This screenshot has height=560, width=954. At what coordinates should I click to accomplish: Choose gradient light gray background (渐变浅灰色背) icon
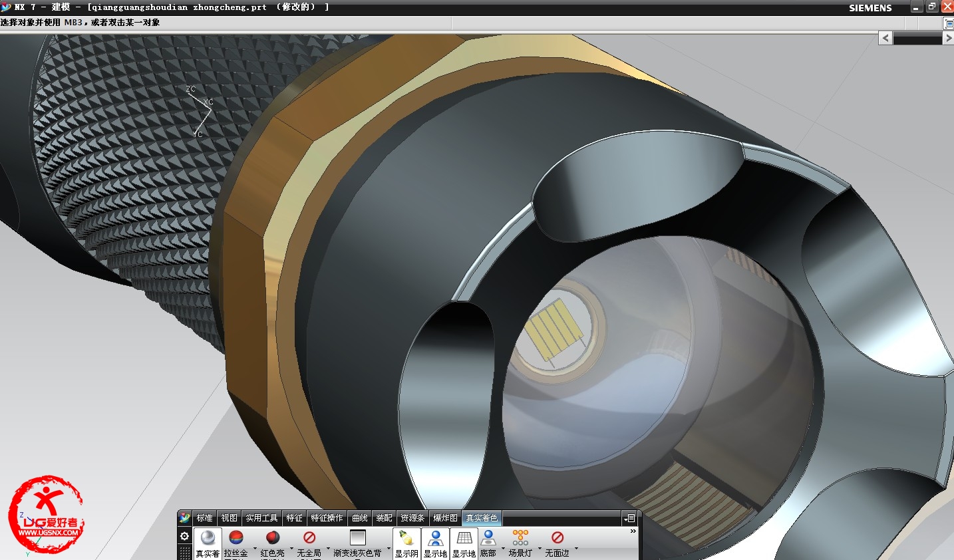point(358,537)
